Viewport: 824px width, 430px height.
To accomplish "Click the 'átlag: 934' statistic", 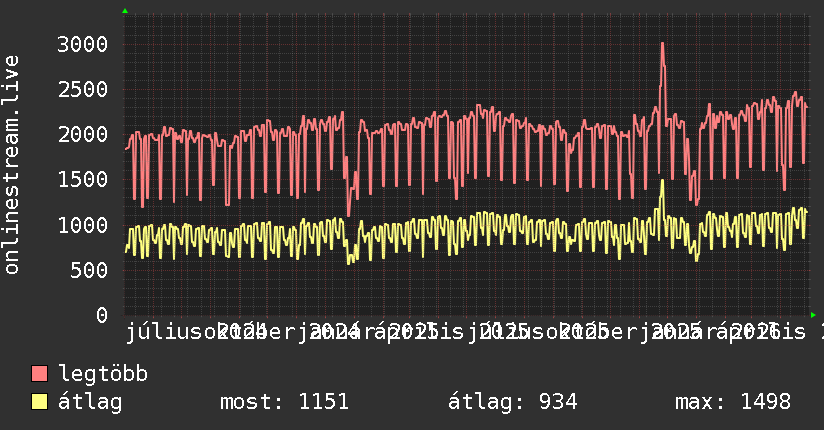I will (x=513, y=402).
